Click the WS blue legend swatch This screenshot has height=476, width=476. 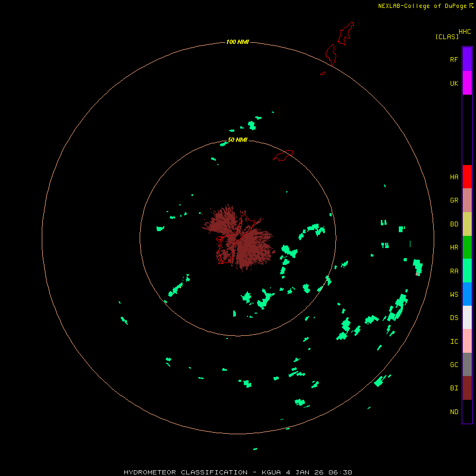(467, 294)
